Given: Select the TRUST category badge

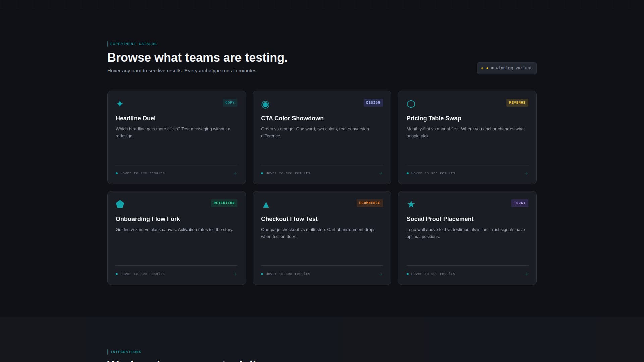Looking at the screenshot, I should click(520, 203).
